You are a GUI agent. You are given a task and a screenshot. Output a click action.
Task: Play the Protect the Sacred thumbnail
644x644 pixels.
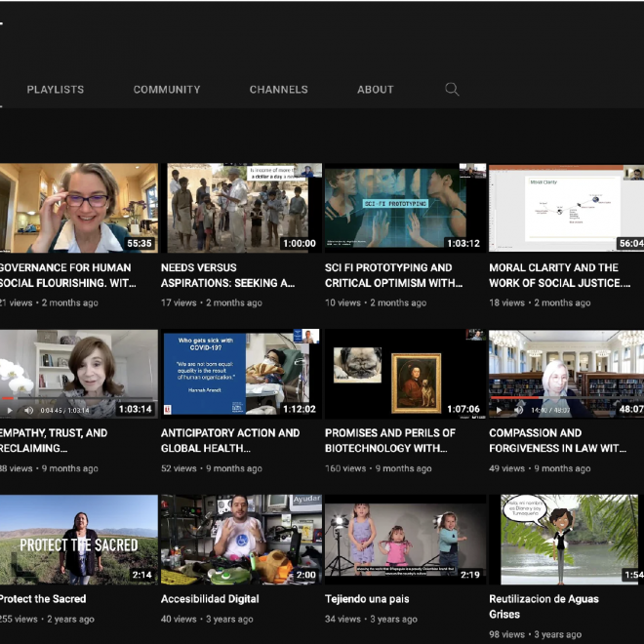pos(78,540)
